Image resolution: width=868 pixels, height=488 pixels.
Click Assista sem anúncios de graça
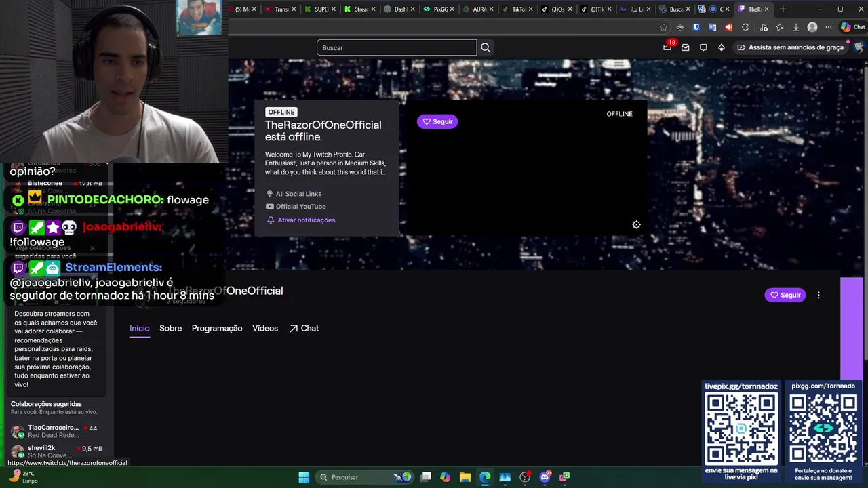[x=791, y=47]
